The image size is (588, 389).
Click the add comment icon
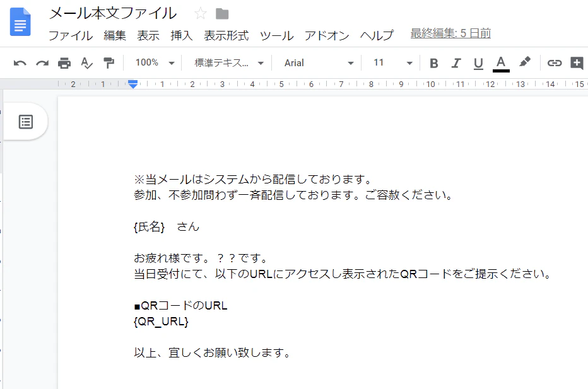(577, 63)
